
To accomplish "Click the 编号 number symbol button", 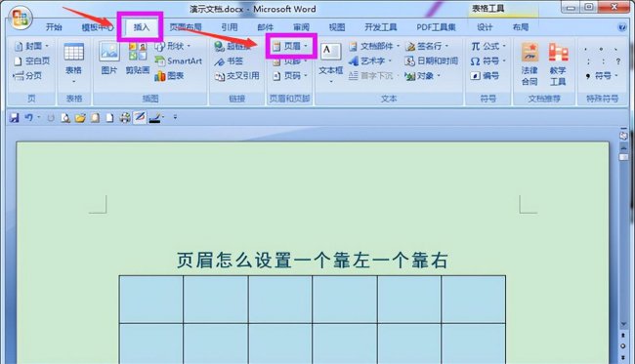I will tap(484, 76).
